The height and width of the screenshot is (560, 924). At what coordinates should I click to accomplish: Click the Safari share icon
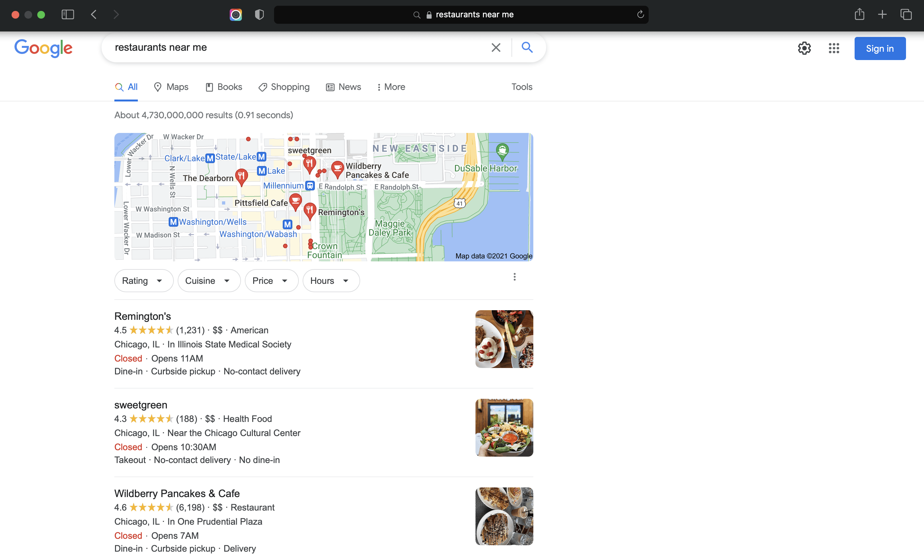pyautogui.click(x=859, y=15)
